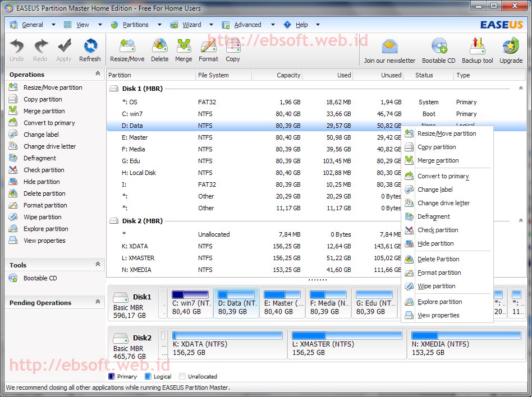Open the General menu dropdown arrow
Viewport: 532px width, 397px height.
coord(53,25)
